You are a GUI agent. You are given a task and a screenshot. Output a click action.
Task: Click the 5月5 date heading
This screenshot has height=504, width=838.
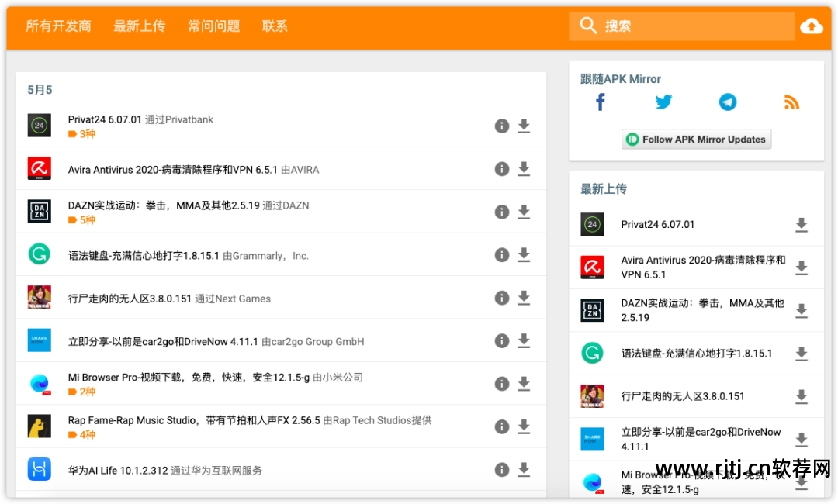click(40, 90)
